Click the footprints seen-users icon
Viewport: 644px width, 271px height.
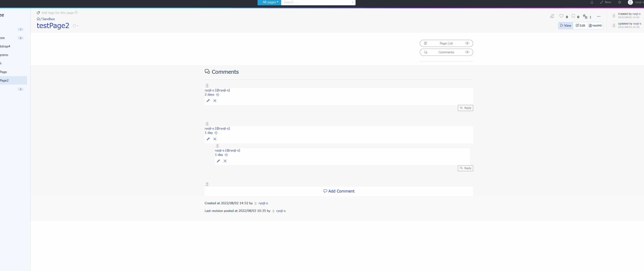pyautogui.click(x=585, y=17)
